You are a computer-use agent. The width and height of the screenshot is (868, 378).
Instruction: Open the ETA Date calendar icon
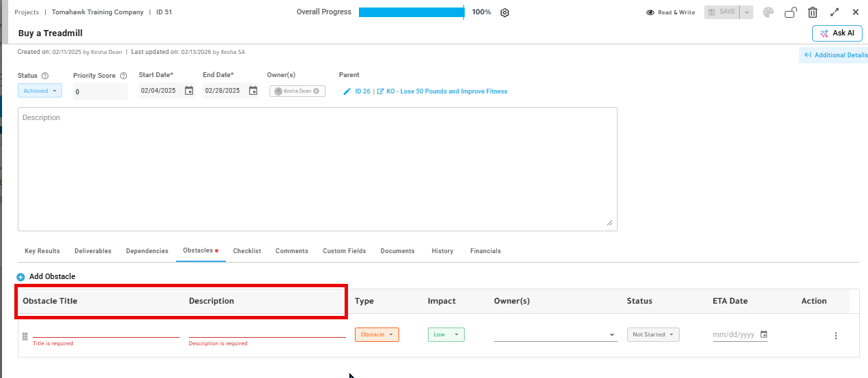pyautogui.click(x=764, y=334)
